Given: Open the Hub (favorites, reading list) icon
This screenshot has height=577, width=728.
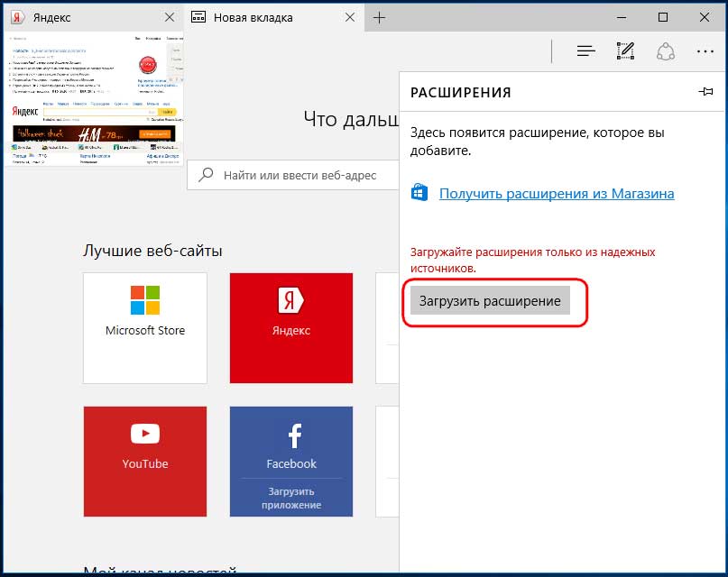Looking at the screenshot, I should (x=586, y=51).
